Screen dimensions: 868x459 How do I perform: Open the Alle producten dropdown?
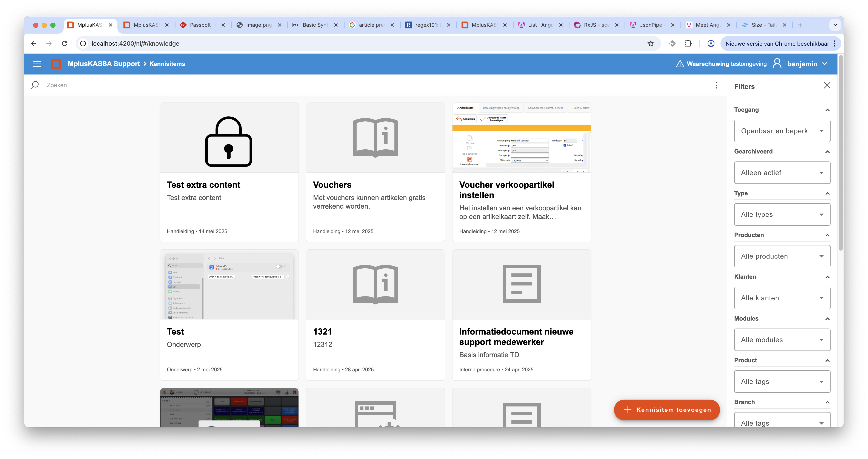(x=782, y=256)
